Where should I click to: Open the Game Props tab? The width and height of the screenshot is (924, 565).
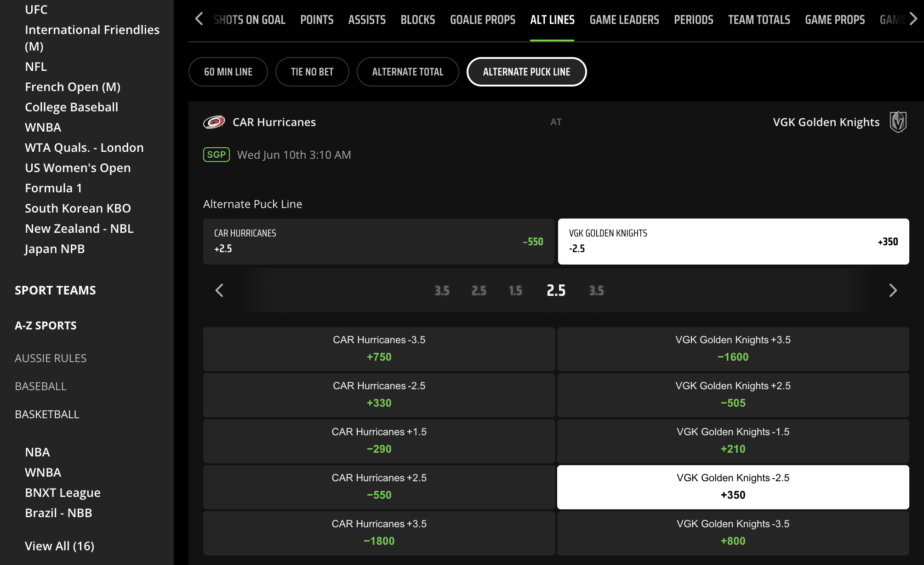coord(835,20)
